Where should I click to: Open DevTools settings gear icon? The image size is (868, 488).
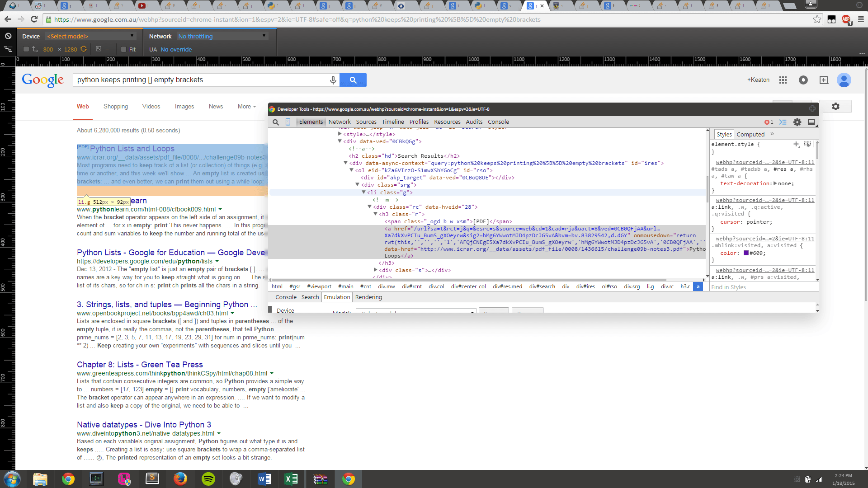797,122
